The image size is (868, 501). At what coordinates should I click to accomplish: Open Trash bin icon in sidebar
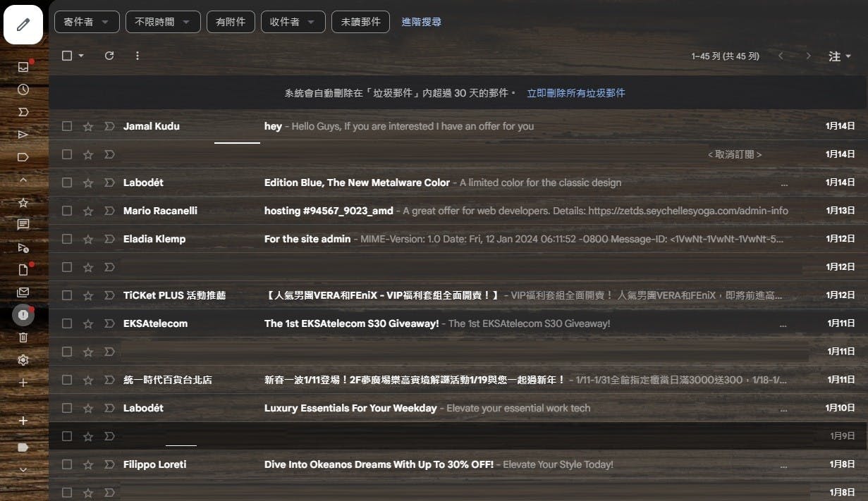(23, 338)
